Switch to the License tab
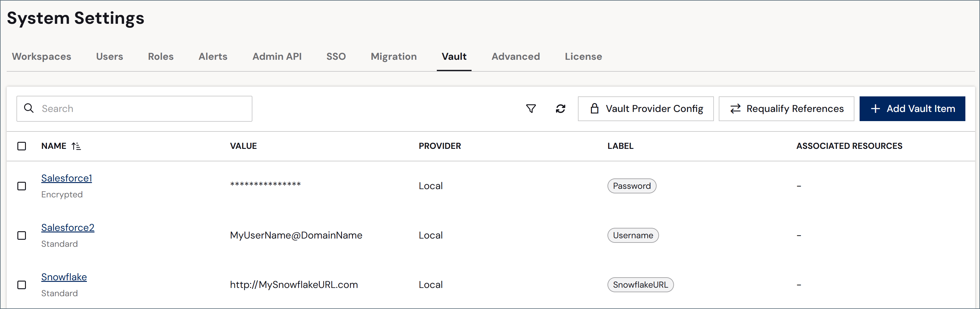 pos(583,57)
